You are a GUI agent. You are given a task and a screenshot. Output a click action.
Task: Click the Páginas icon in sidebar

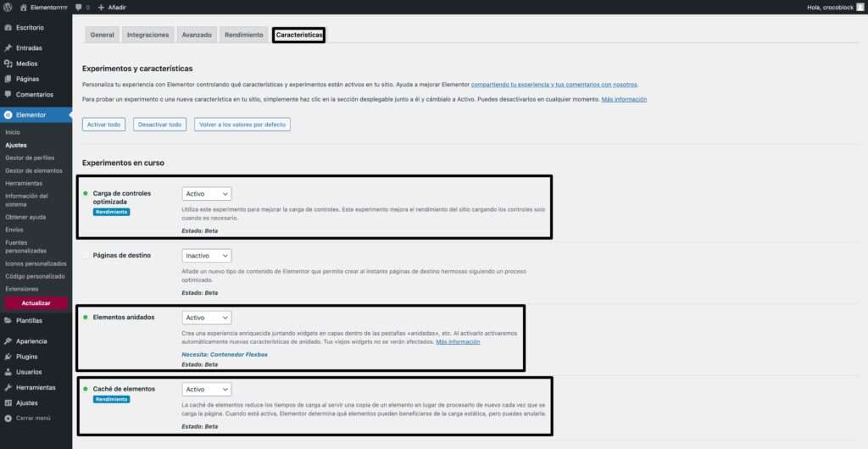[x=8, y=79]
